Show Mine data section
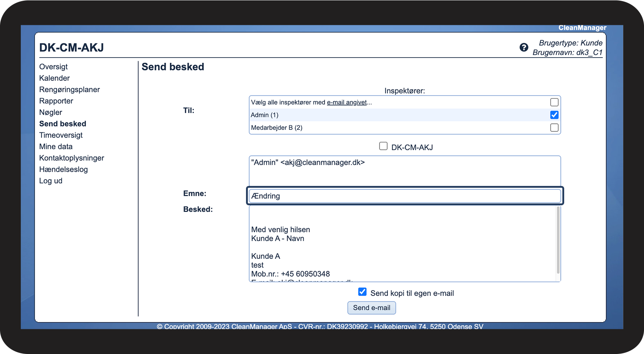This screenshot has width=644, height=354. coord(56,147)
